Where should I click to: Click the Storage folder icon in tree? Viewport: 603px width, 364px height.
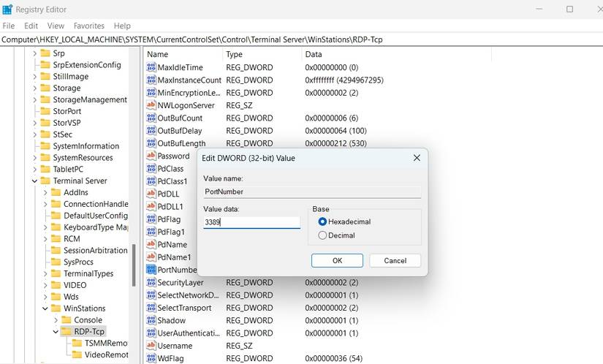point(45,88)
